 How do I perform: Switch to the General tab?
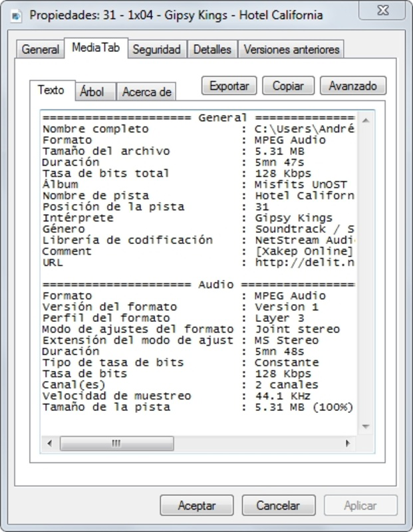[41, 49]
